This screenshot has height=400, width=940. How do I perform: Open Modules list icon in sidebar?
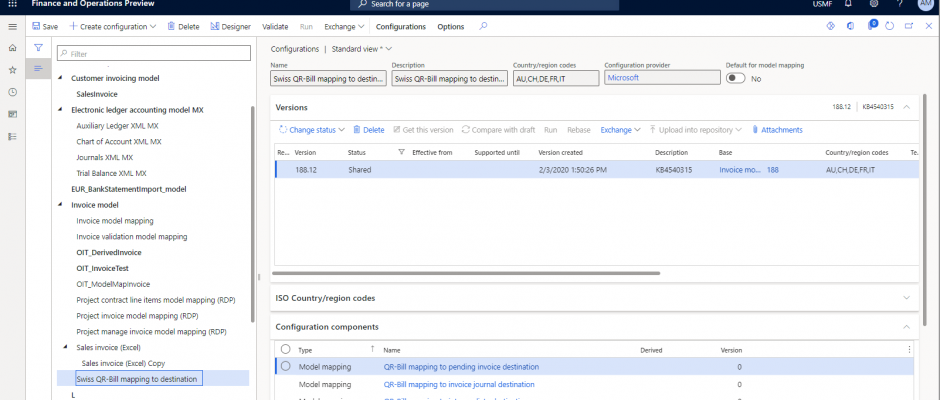click(13, 136)
